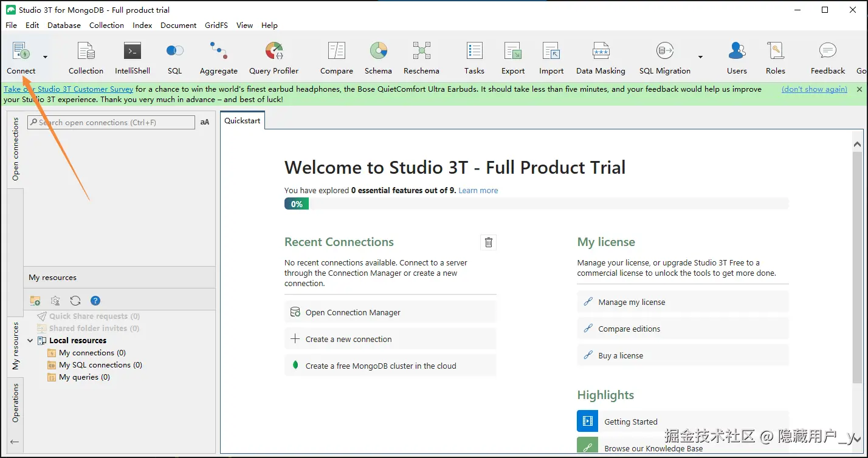Open the Index menu
Image resolution: width=868 pixels, height=458 pixels.
pos(142,26)
